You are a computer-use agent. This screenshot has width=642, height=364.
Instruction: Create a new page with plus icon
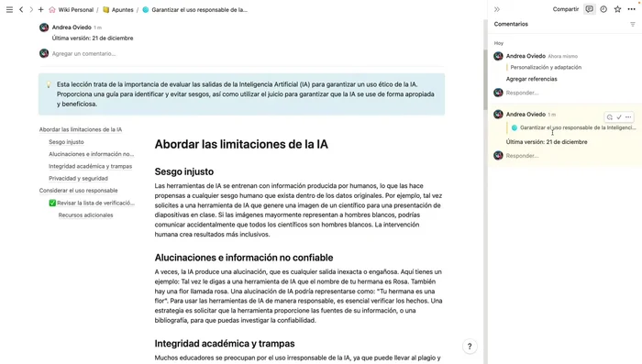click(x=41, y=9)
